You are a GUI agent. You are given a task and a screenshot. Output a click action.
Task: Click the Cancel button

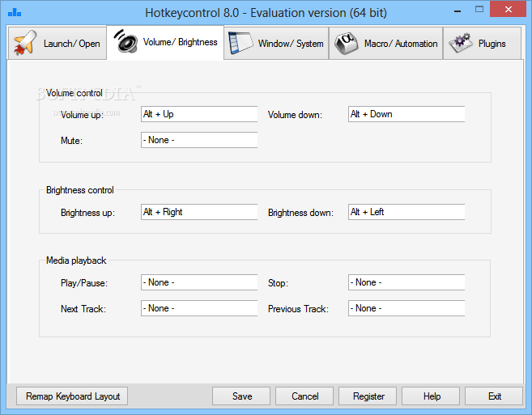click(x=304, y=396)
